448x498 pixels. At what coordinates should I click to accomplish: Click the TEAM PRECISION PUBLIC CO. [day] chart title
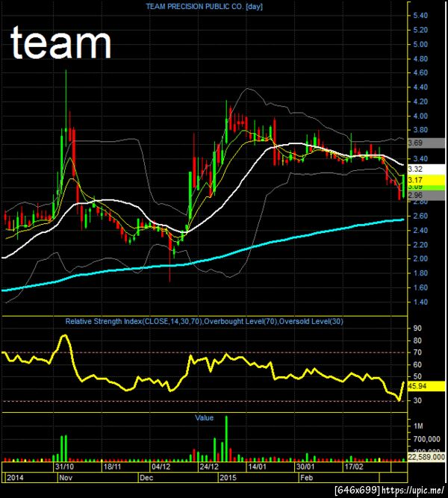coord(205,7)
